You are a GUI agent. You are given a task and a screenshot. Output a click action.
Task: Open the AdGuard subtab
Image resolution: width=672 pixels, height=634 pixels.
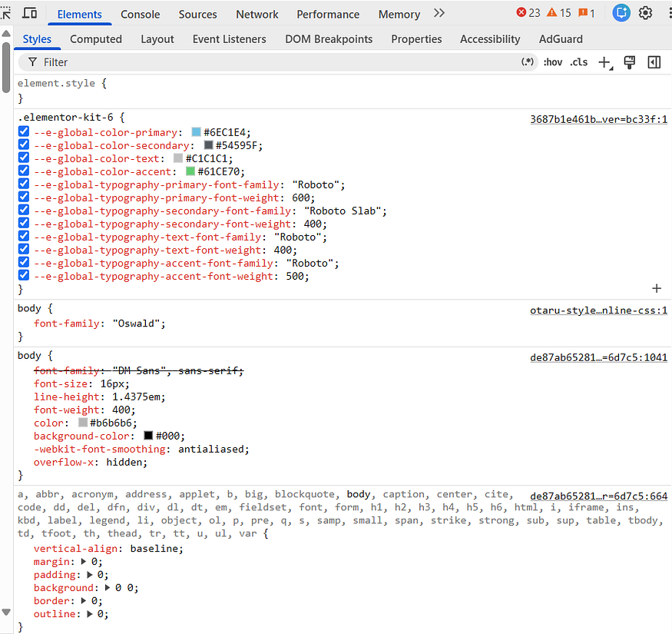561,39
